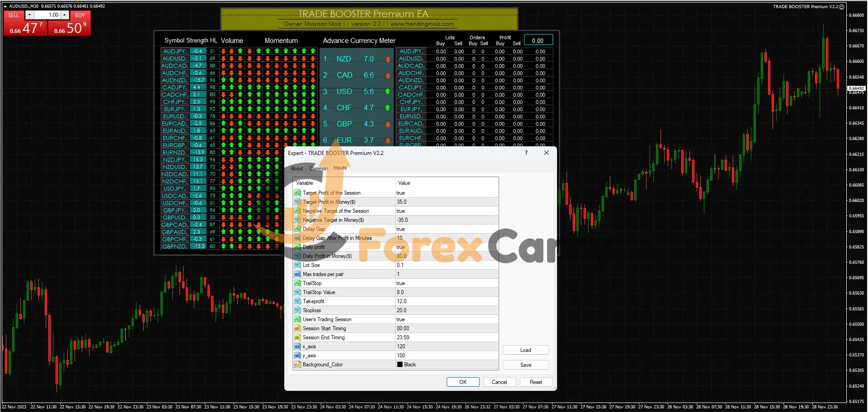Click the double-type icon beside Target Profit in Money($)
Image resolution: width=868 pixels, height=412 pixels.
point(297,202)
